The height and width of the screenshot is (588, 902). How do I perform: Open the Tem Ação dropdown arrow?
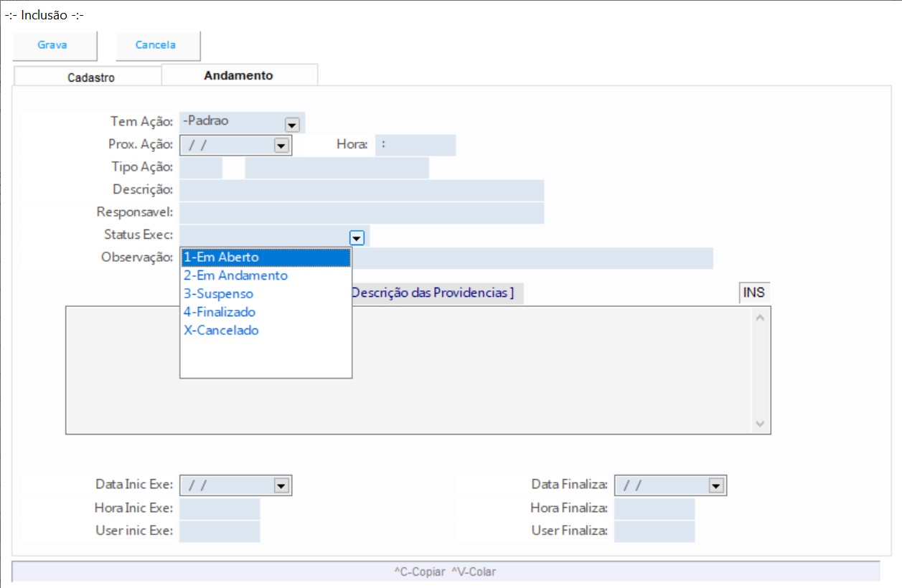coord(292,124)
